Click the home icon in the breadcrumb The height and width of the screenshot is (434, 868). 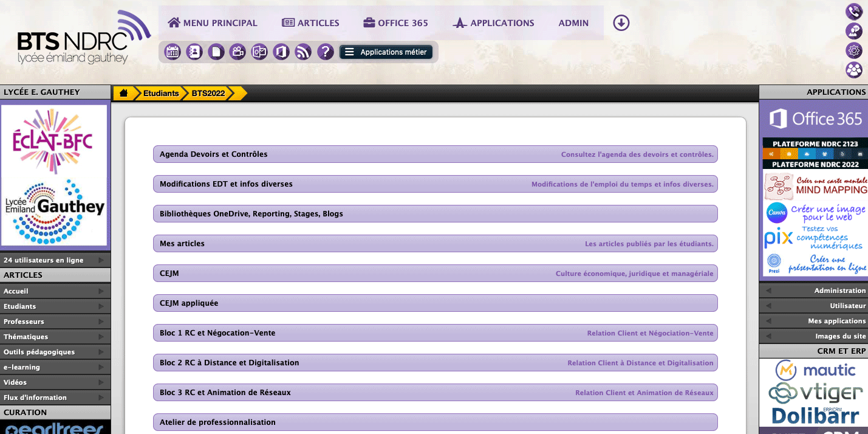click(x=123, y=93)
